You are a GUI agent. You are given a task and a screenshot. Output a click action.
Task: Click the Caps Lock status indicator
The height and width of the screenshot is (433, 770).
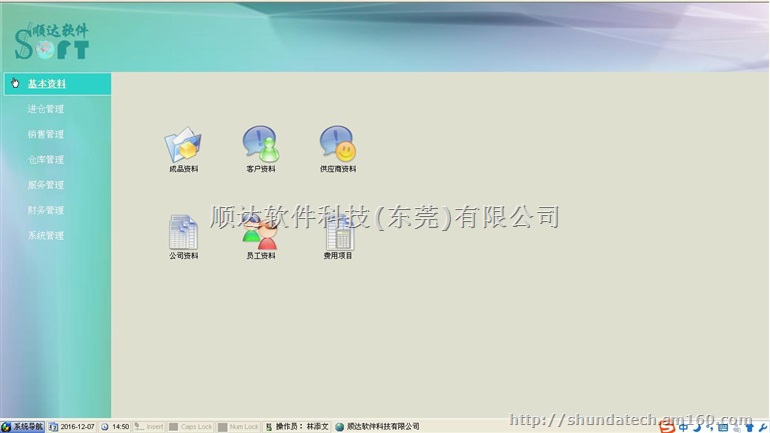[x=191, y=427]
